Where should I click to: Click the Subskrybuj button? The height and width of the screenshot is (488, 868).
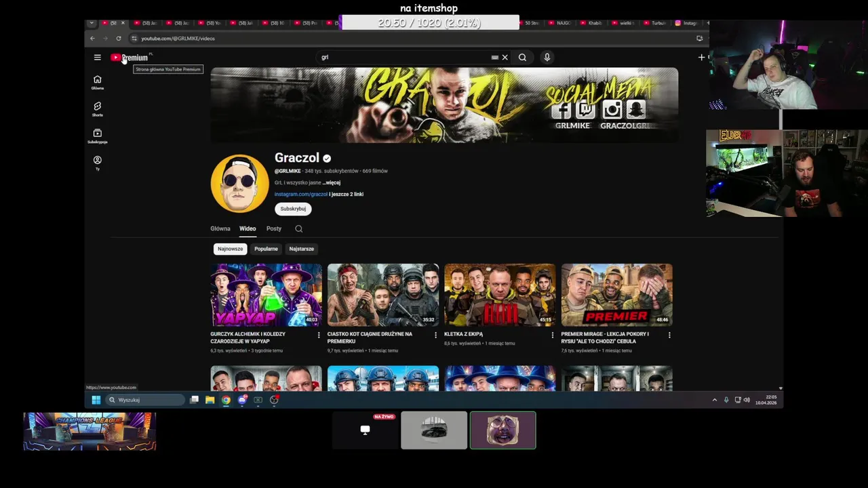coord(293,209)
